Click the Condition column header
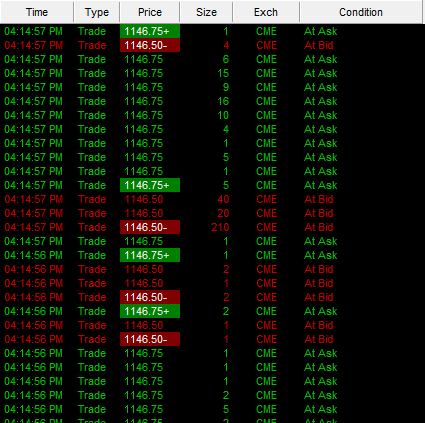Image resolution: width=425 pixels, height=423 pixels. pos(361,12)
